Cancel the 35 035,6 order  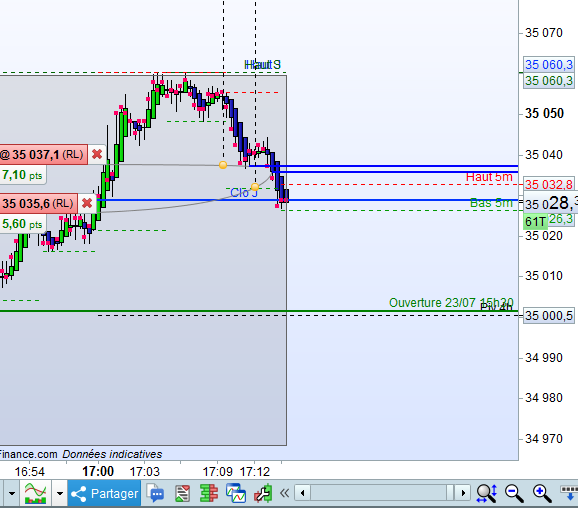pyautogui.click(x=87, y=203)
